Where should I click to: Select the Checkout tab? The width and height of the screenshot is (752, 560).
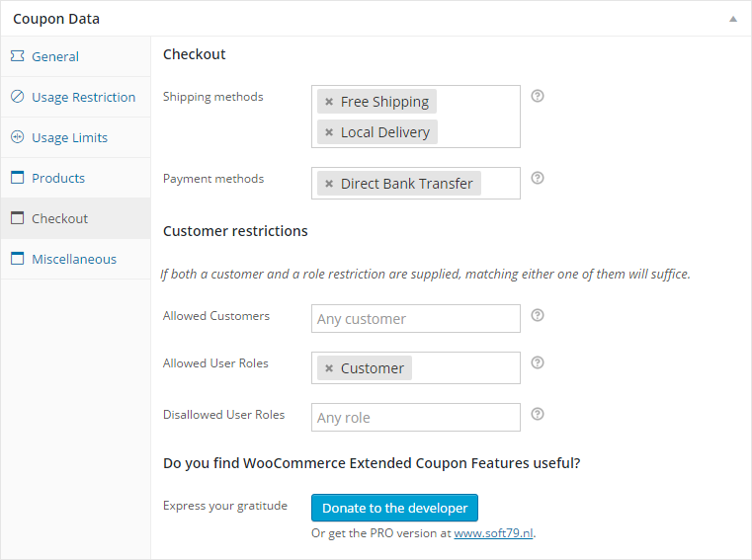[x=59, y=218]
